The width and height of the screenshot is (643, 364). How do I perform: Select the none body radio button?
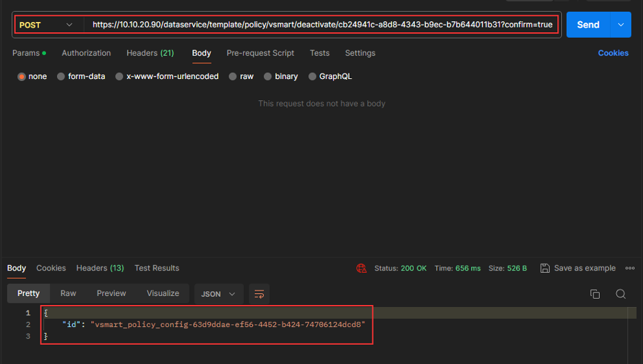[x=22, y=76]
